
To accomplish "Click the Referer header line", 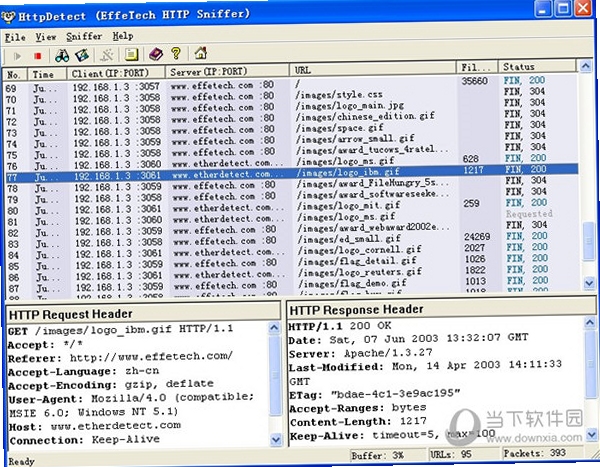I will (120, 358).
